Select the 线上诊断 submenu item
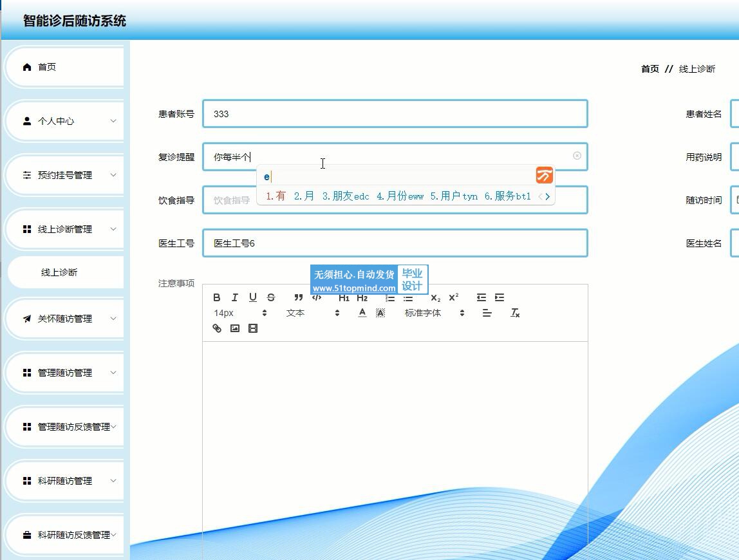Screen dimensions: 739x560 pyautogui.click(x=59, y=272)
